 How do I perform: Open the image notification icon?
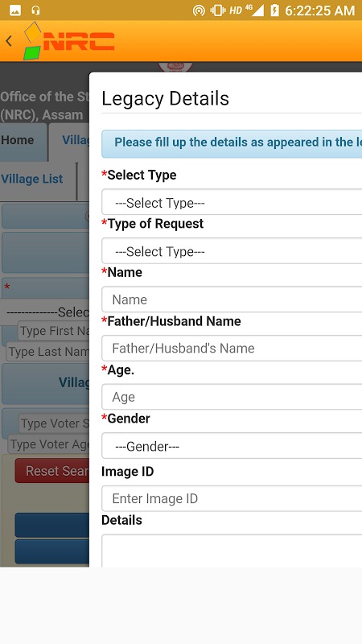pos(15,10)
